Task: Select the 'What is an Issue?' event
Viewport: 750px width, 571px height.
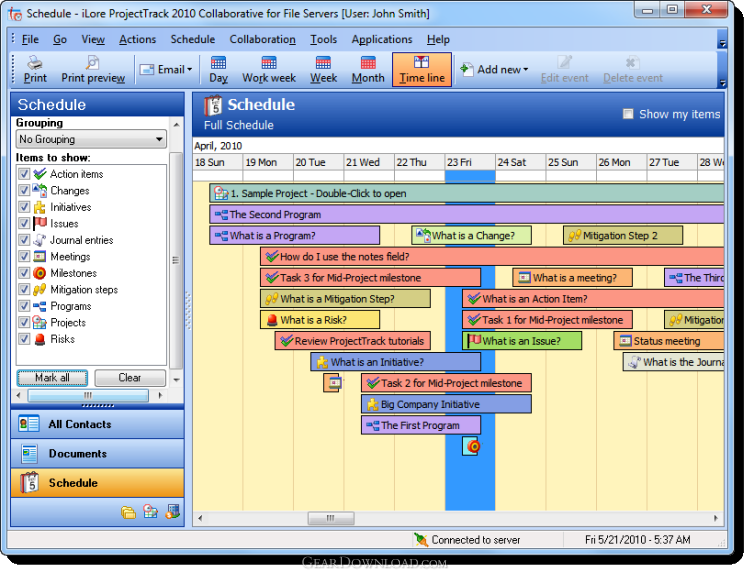Action: 522,341
